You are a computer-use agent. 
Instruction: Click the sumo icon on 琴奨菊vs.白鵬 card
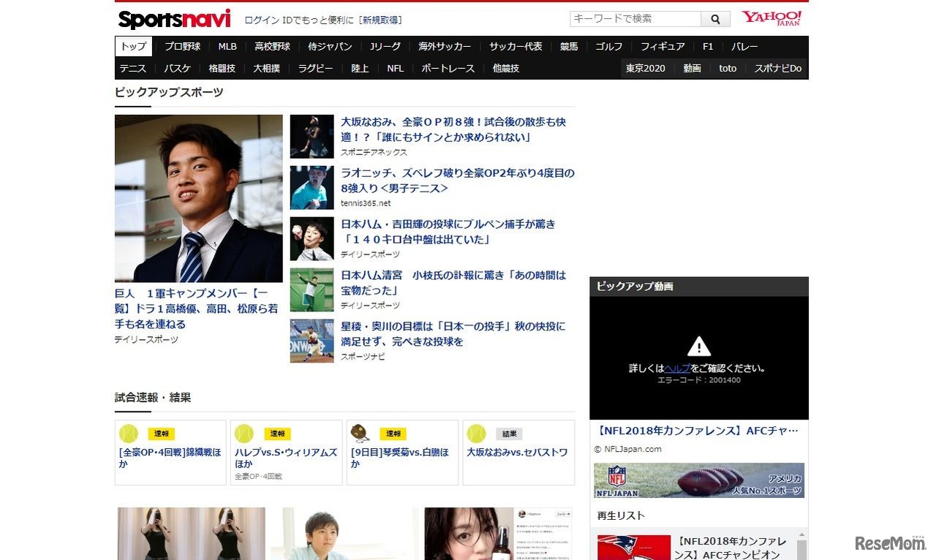(360, 434)
